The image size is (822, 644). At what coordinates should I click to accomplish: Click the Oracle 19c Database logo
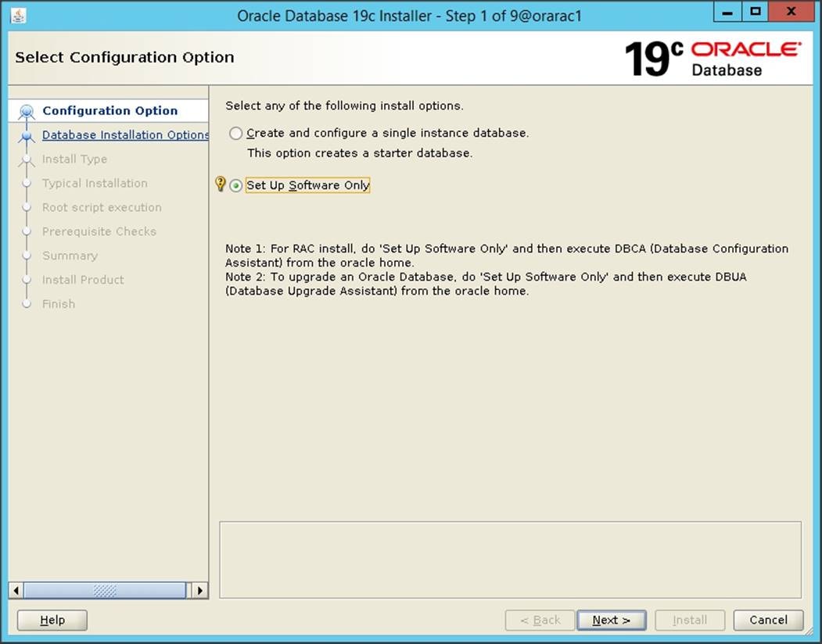click(713, 59)
